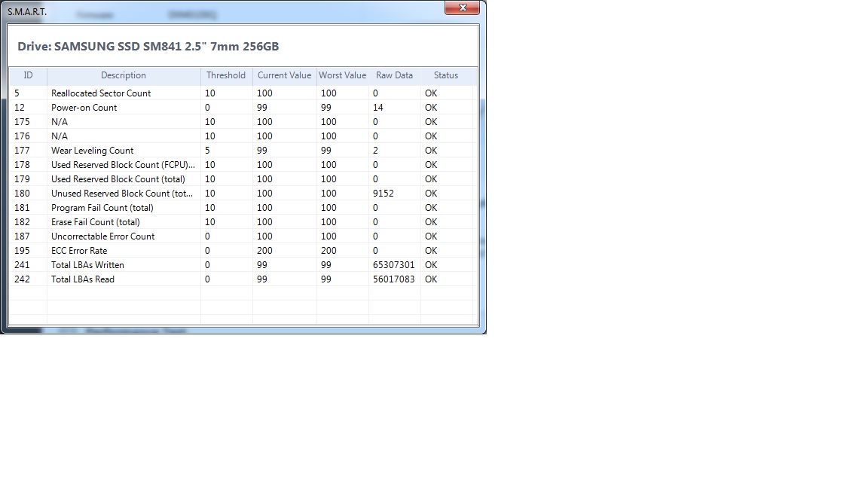Select the Total LBAs Written row
Viewport: 868px width, 488px height.
click(242, 265)
